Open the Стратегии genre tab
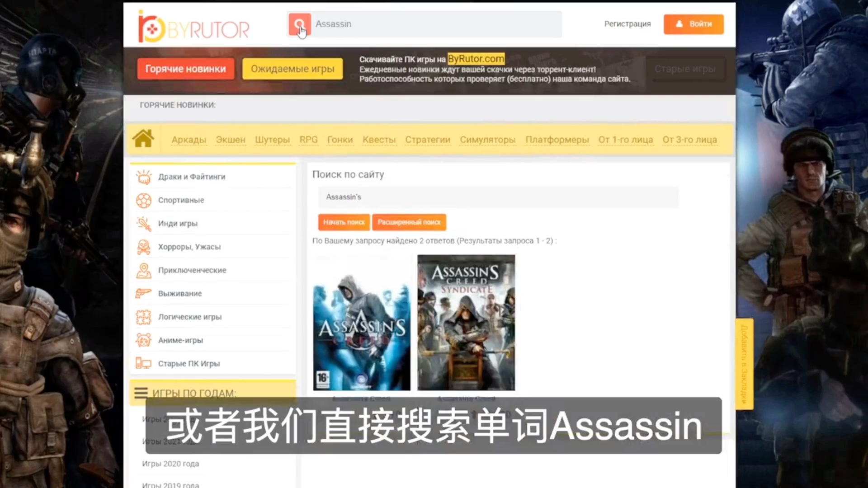868x488 pixels. [x=428, y=140]
